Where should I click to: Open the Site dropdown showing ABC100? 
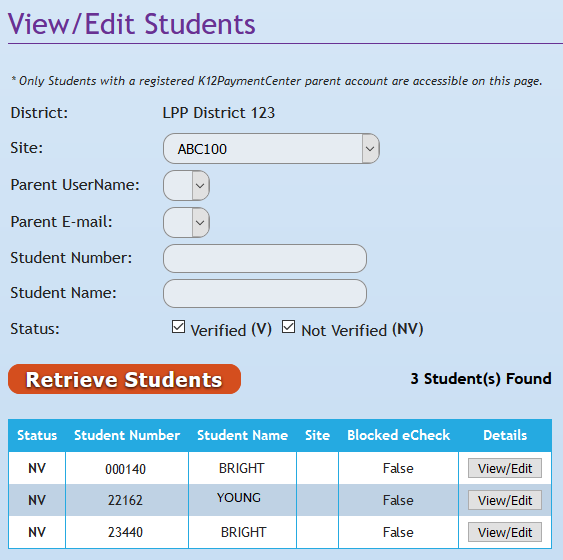tap(271, 149)
